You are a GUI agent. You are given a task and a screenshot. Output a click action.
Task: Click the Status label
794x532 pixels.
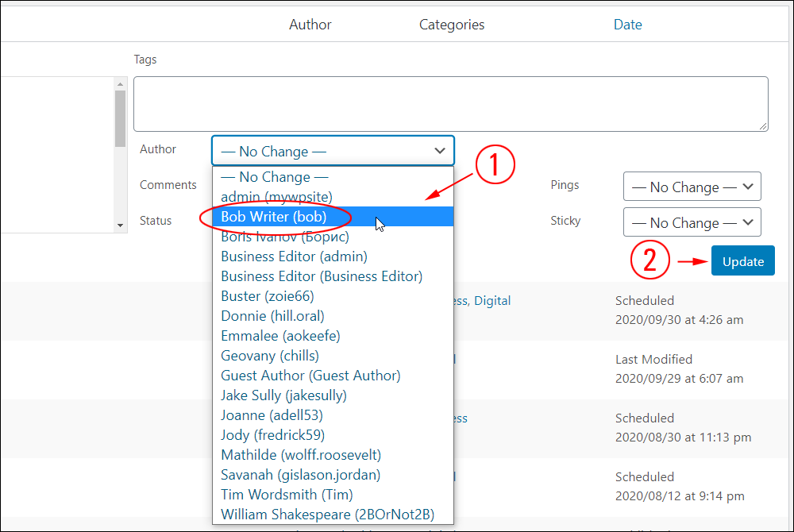click(156, 221)
